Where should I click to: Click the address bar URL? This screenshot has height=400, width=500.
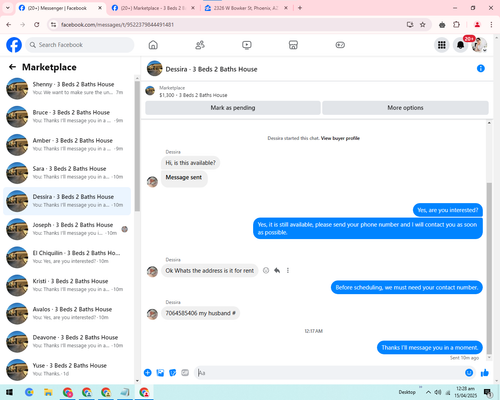tap(117, 25)
